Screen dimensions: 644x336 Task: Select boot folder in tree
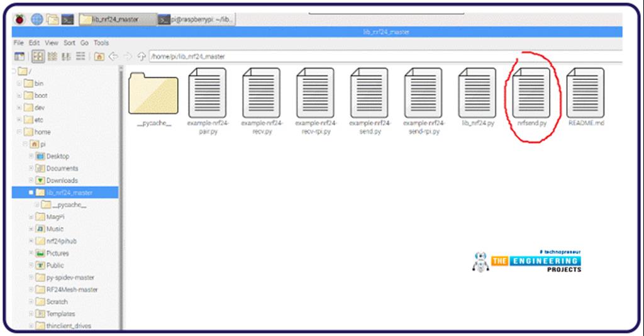click(36, 96)
